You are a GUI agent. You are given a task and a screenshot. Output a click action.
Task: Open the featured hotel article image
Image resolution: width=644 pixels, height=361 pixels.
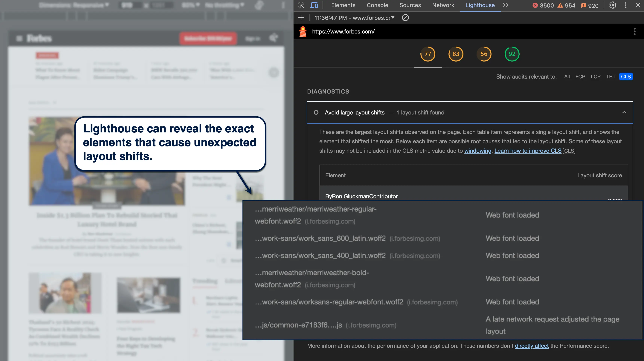click(107, 161)
